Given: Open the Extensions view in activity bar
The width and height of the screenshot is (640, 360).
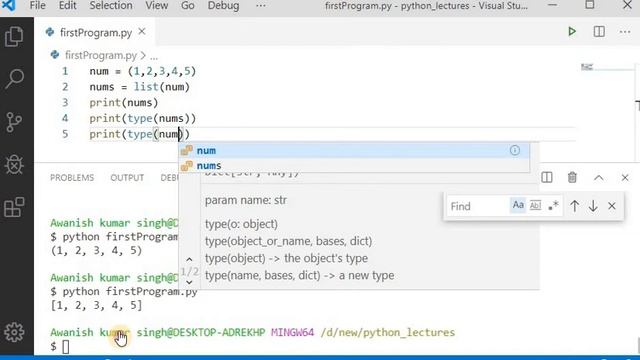Looking at the screenshot, I should [14, 207].
